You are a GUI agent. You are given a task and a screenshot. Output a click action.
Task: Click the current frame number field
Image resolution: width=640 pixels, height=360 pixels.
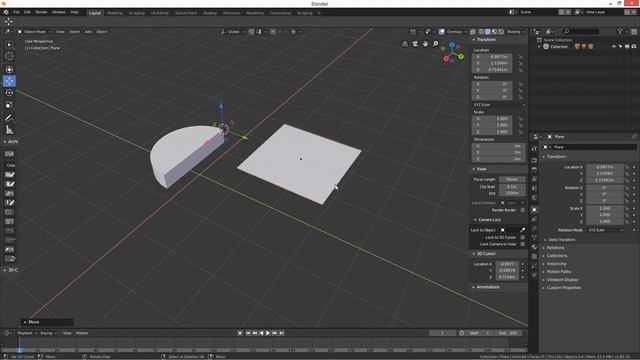442,333
